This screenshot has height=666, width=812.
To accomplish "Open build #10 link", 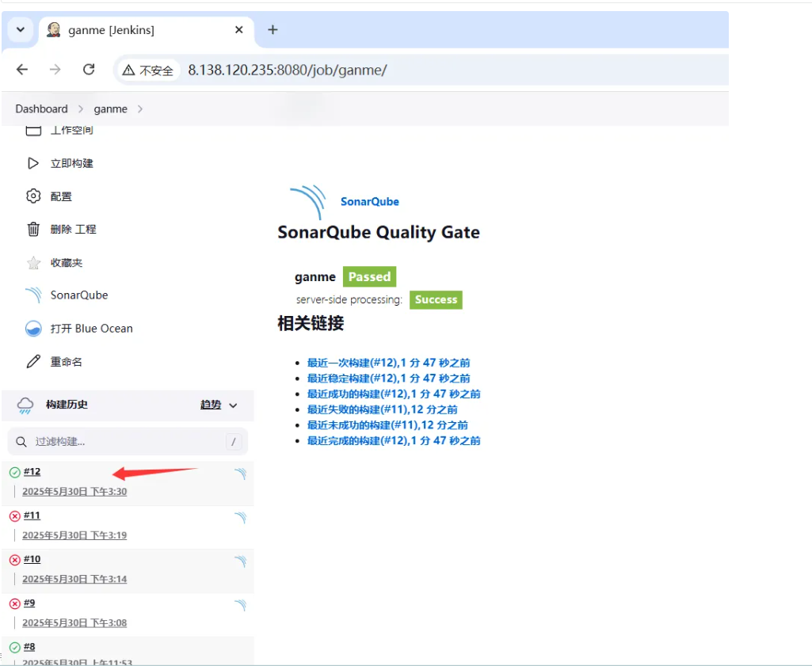I will pos(32,559).
